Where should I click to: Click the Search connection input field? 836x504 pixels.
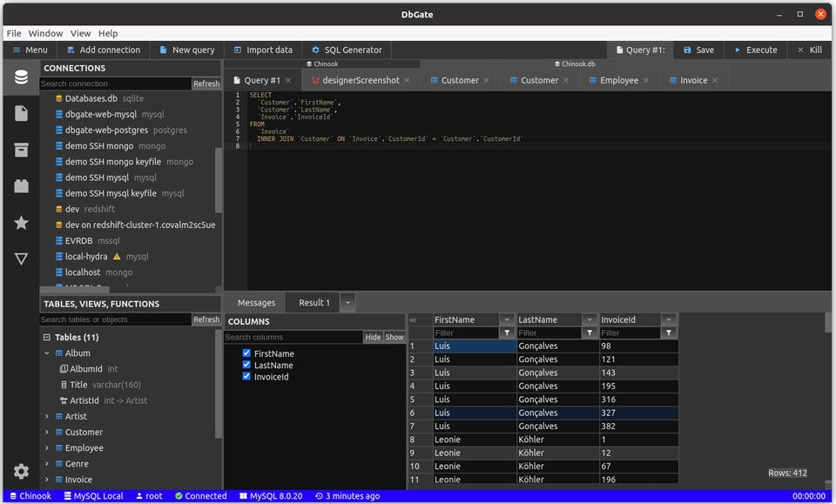tap(115, 84)
